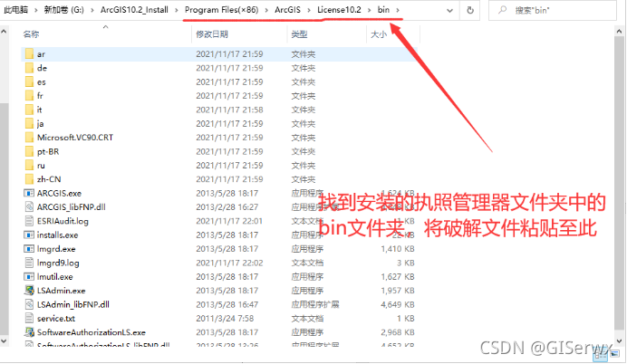Switch to large icons view button
The image size is (627, 364).
(x=614, y=354)
